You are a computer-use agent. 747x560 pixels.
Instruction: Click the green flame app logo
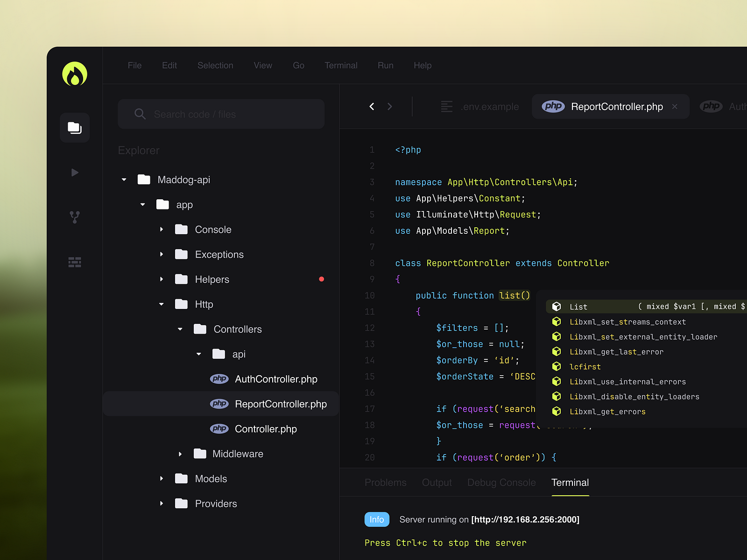[x=74, y=74]
